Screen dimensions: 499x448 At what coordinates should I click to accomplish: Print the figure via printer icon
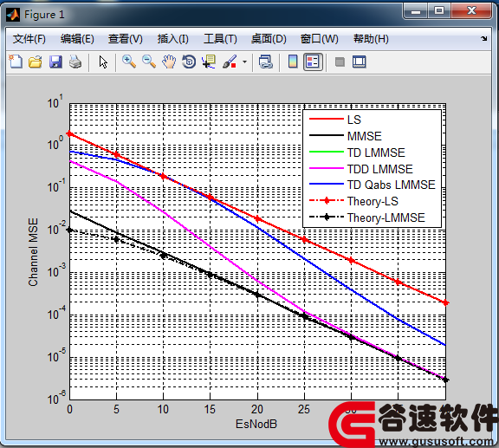click(x=75, y=62)
